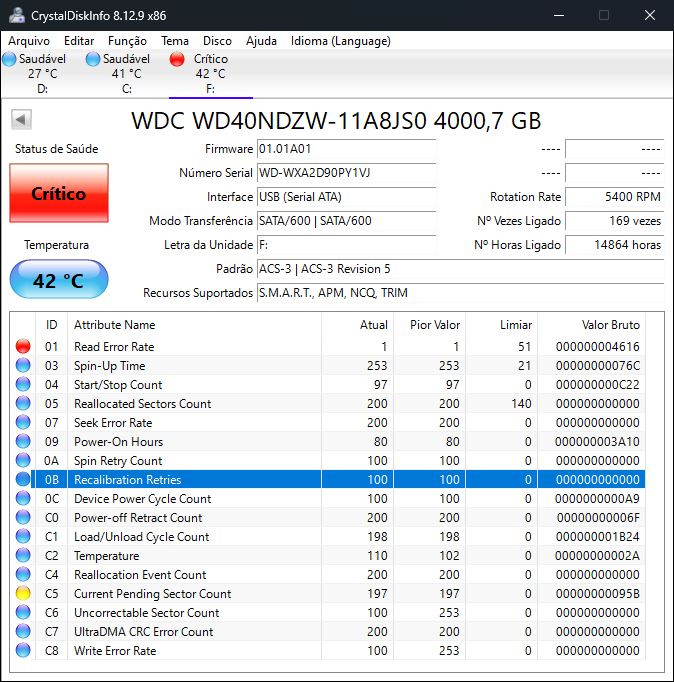Click the Limiar column header
674x682 pixels.
[502, 324]
